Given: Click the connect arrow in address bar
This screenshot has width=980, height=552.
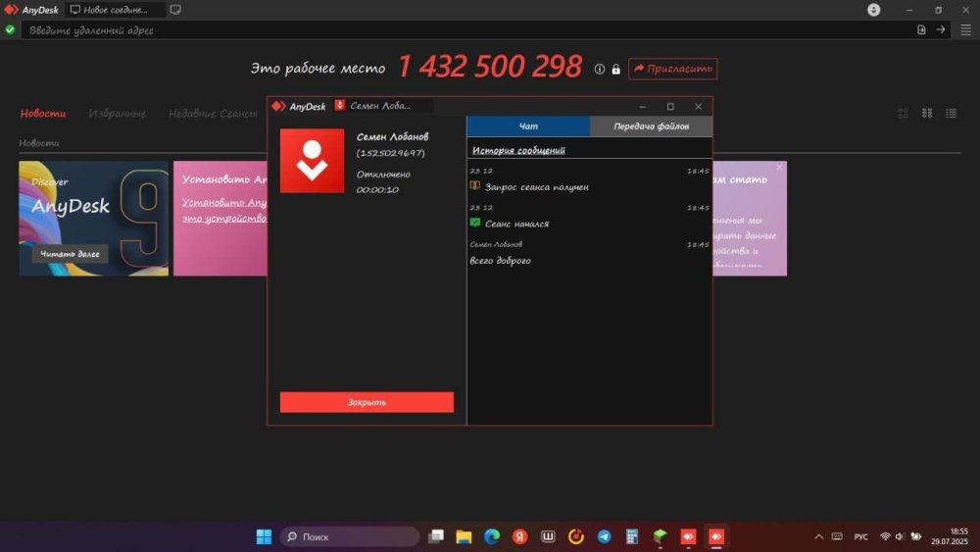Looking at the screenshot, I should tap(941, 29).
